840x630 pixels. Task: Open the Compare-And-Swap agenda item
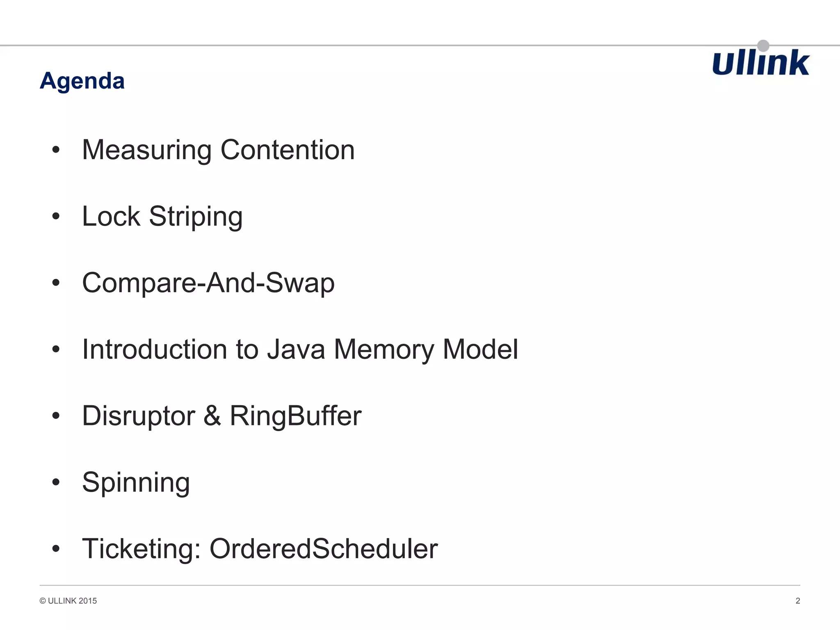tap(208, 283)
